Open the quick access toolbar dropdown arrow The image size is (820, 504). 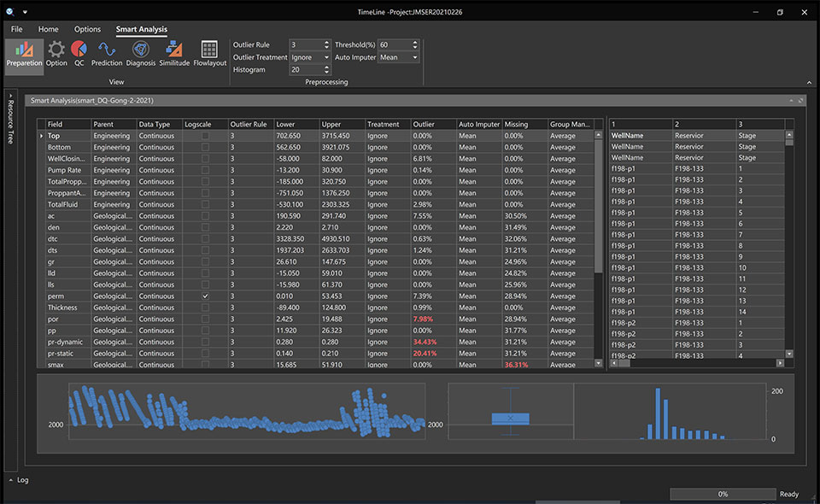pyautogui.click(x=25, y=12)
